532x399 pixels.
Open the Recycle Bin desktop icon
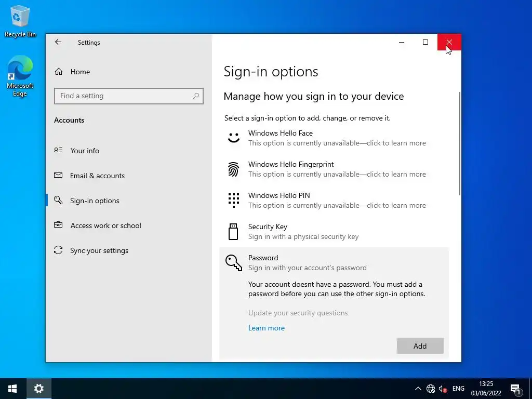pos(20,21)
